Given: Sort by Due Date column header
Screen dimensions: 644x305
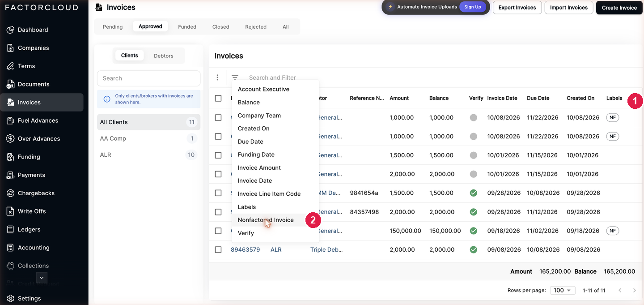Looking at the screenshot, I should [x=538, y=98].
